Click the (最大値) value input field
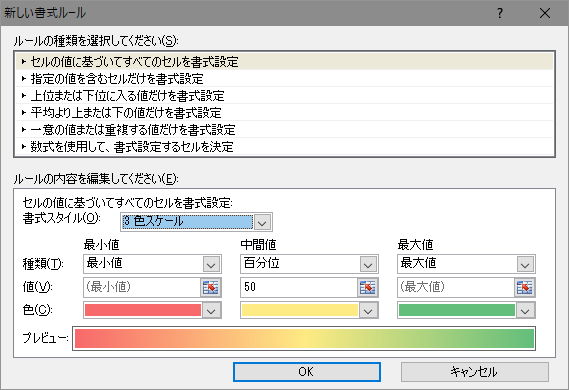The height and width of the screenshot is (390, 569). tap(456, 287)
